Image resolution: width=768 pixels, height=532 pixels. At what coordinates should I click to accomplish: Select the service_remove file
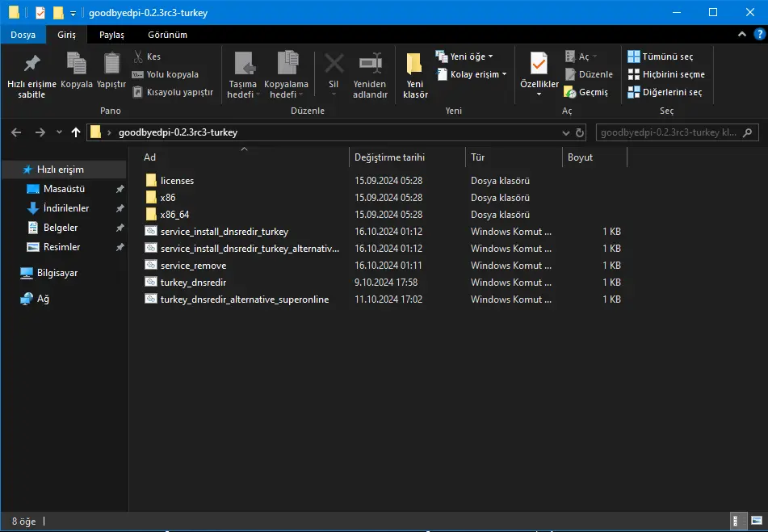194,266
